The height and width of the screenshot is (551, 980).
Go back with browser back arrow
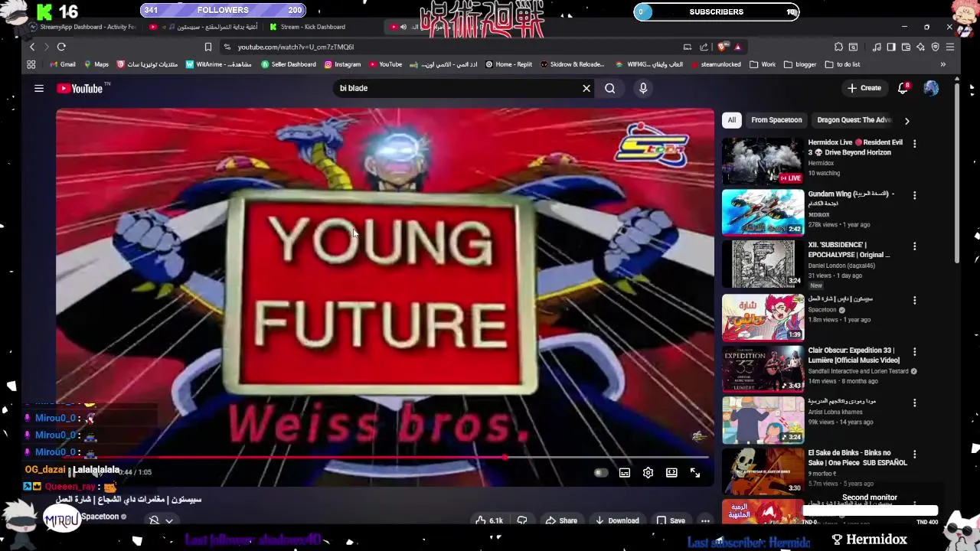coord(32,47)
